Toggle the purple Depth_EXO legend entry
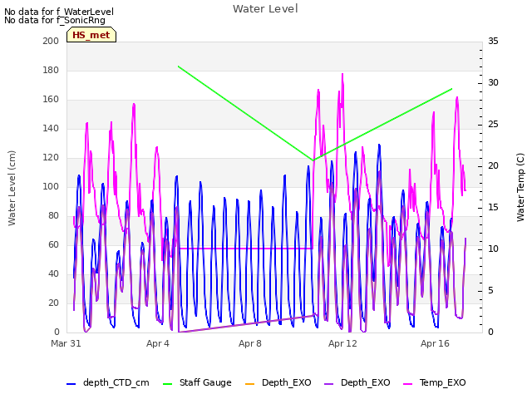The width and height of the screenshot is (532, 399). 357,382
